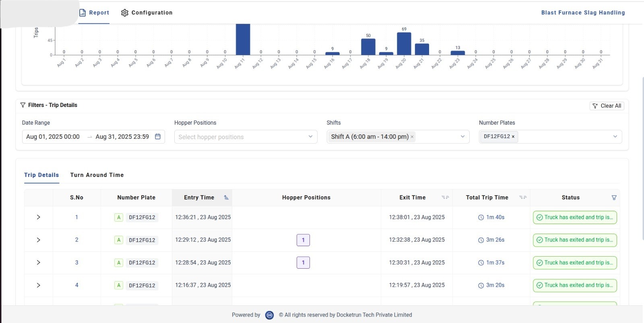
Task: Click the clock icon beside 3m 26s
Action: point(481,240)
